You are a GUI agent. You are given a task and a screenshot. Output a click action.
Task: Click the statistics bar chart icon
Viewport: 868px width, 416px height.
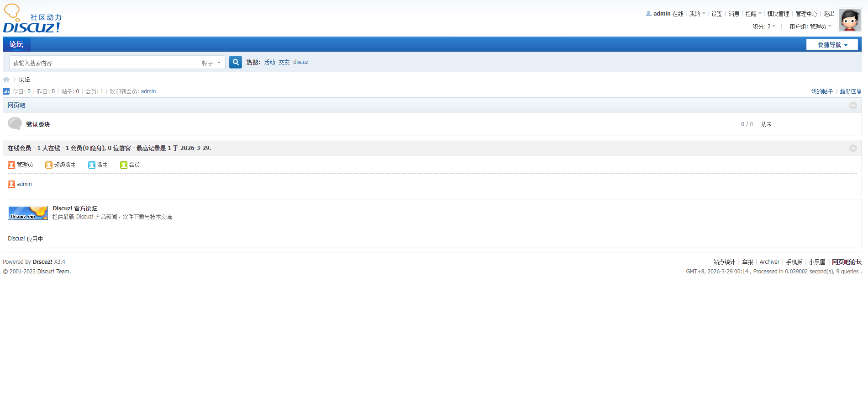click(6, 91)
